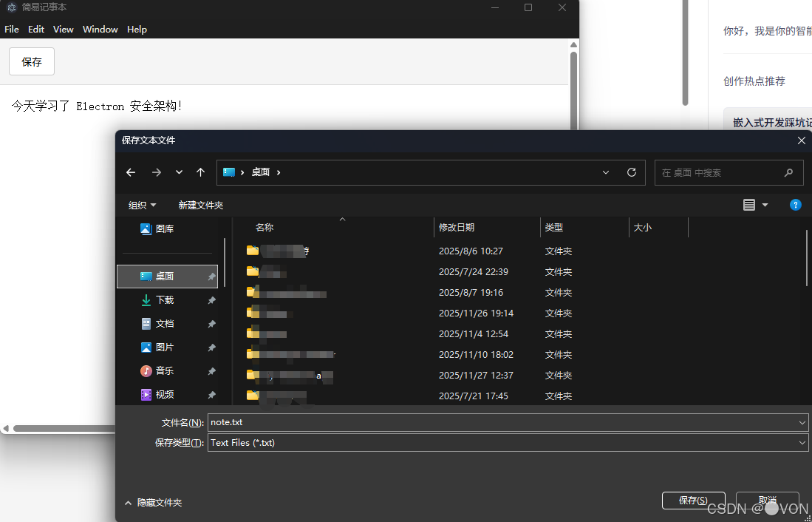812x522 pixels.
Task: Click 创作热点推荐 in the background page
Action: coord(754,81)
